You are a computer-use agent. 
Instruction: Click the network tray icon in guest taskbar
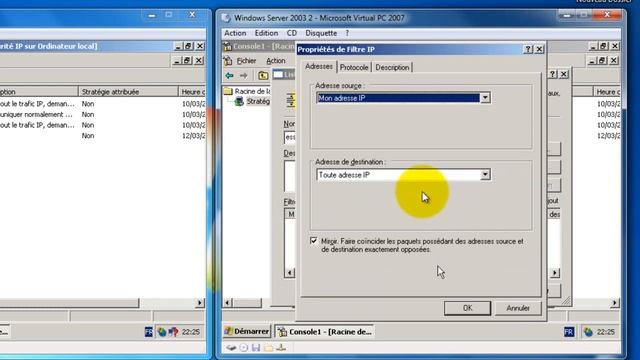(x=588, y=332)
